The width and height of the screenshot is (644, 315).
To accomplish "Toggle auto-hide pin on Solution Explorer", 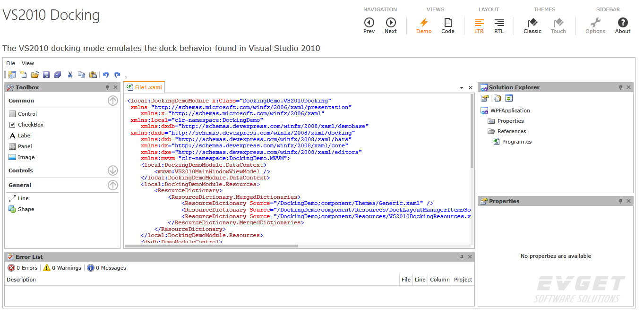I will coord(621,87).
